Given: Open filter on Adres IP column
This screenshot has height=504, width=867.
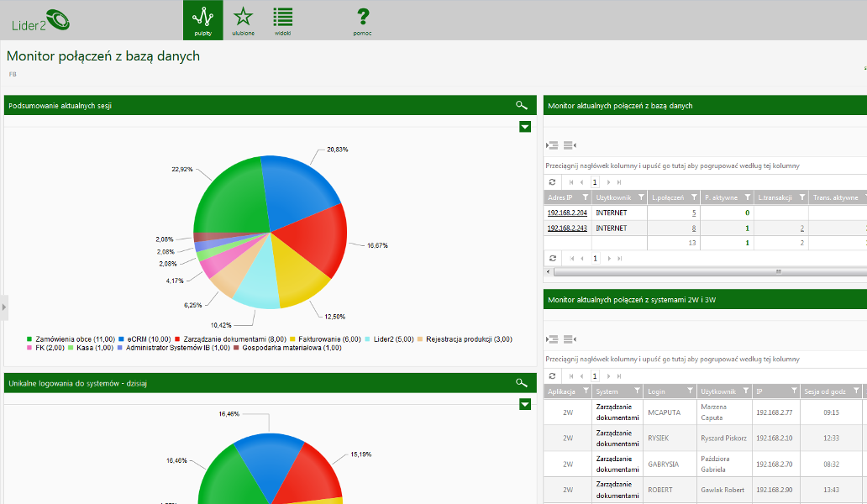Looking at the screenshot, I should pyautogui.click(x=585, y=197).
